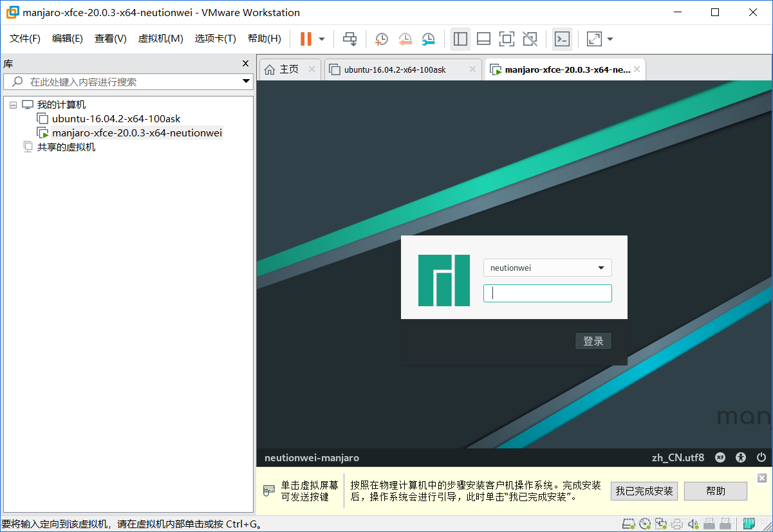Toggle the Unity mode icon
Screen dimensions: 773x532
click(530, 39)
